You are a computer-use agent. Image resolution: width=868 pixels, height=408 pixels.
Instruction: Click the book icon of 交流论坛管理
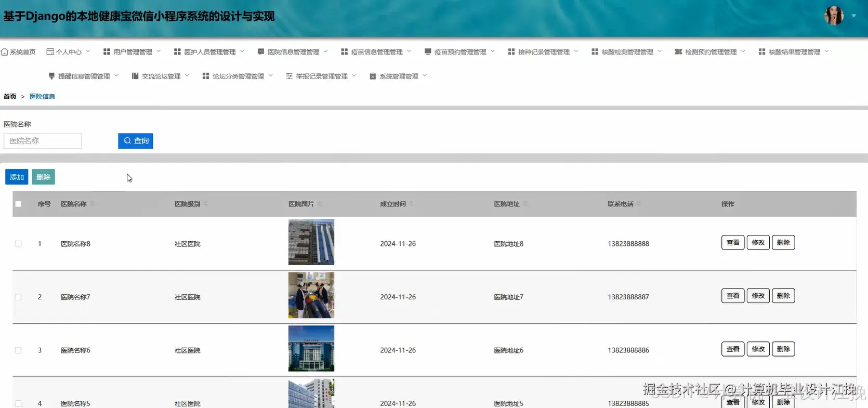point(135,76)
